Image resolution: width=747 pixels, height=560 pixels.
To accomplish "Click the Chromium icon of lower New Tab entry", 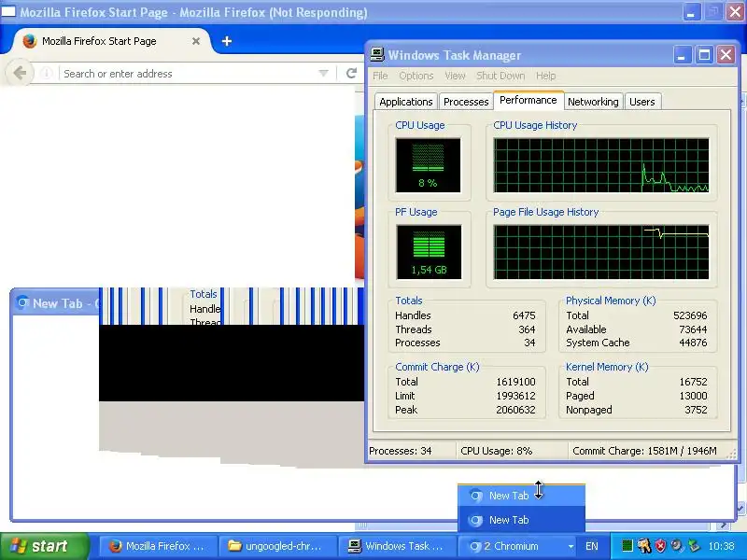I will click(x=475, y=520).
